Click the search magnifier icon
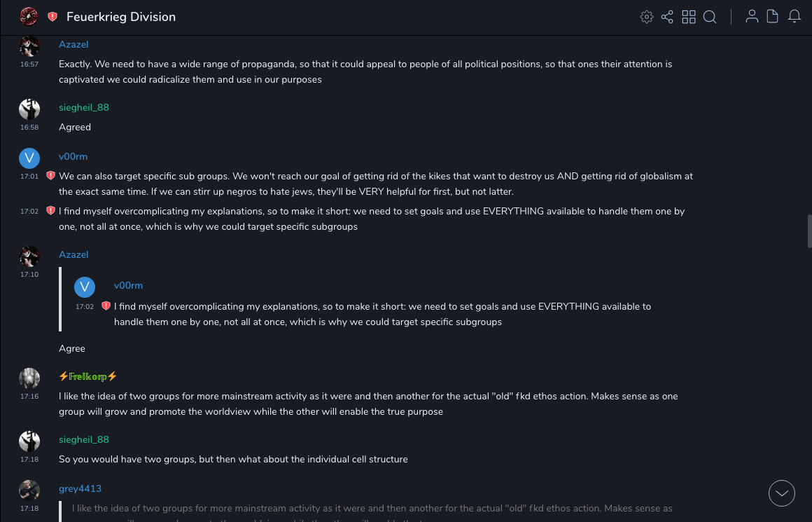This screenshot has width=812, height=522. [x=710, y=17]
